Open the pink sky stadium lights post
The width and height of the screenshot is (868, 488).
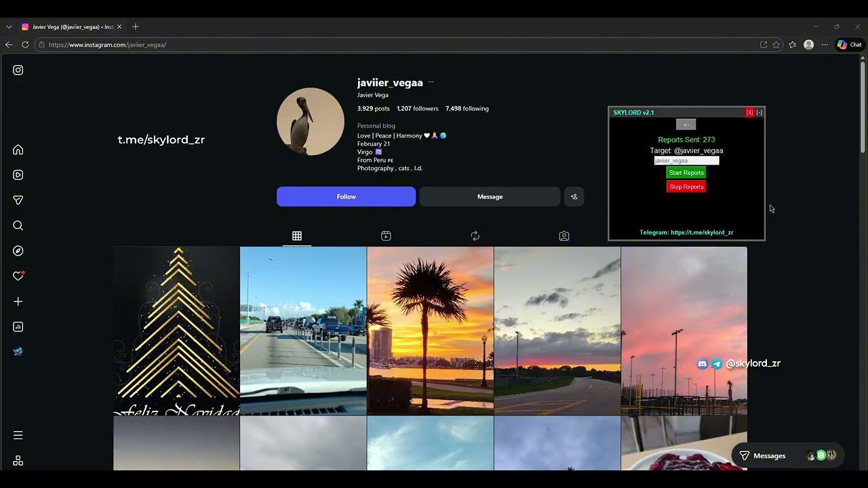point(684,331)
